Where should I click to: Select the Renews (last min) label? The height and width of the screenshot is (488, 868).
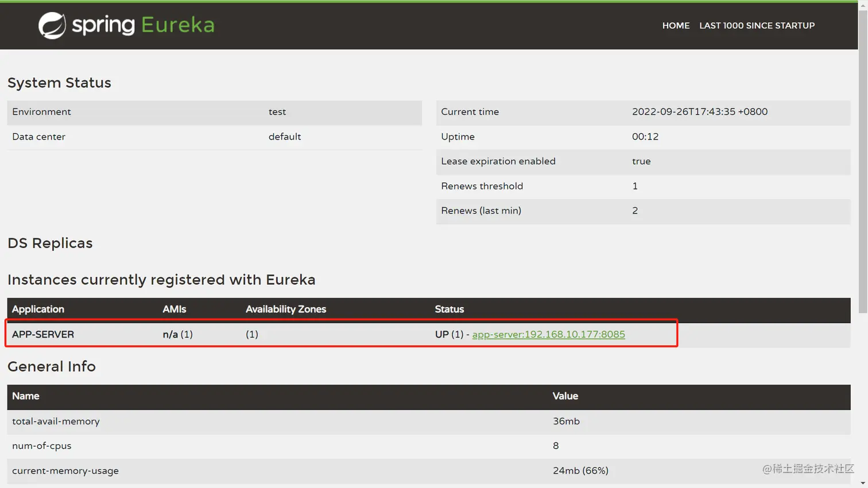(x=481, y=211)
